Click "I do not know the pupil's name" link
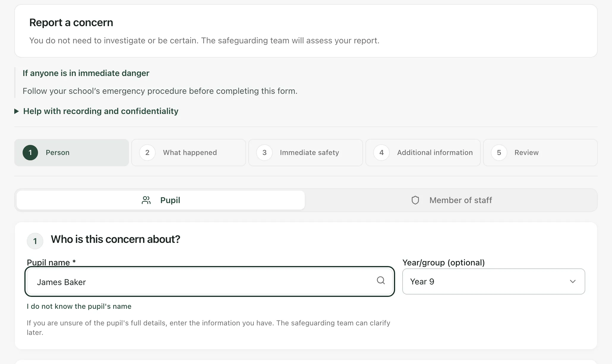612x364 pixels. click(x=79, y=306)
